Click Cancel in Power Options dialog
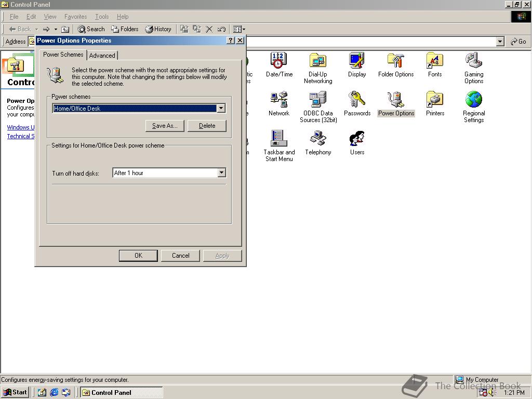 click(x=180, y=256)
